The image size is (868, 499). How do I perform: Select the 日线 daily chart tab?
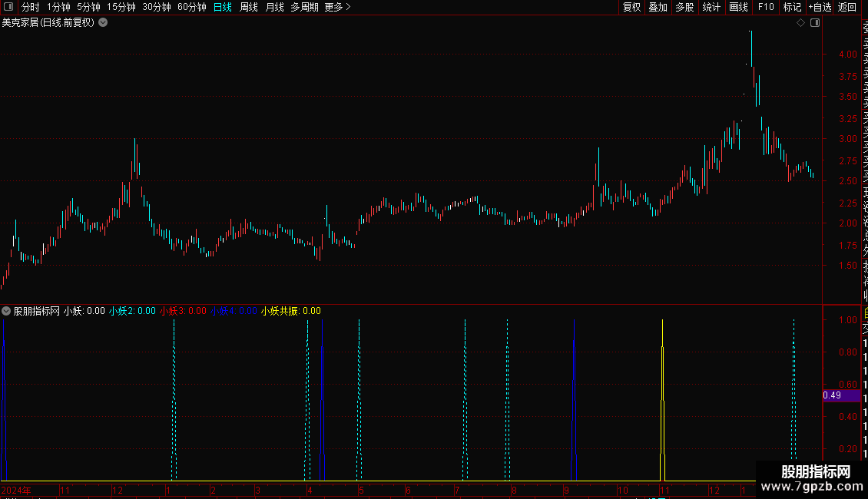[x=223, y=7]
